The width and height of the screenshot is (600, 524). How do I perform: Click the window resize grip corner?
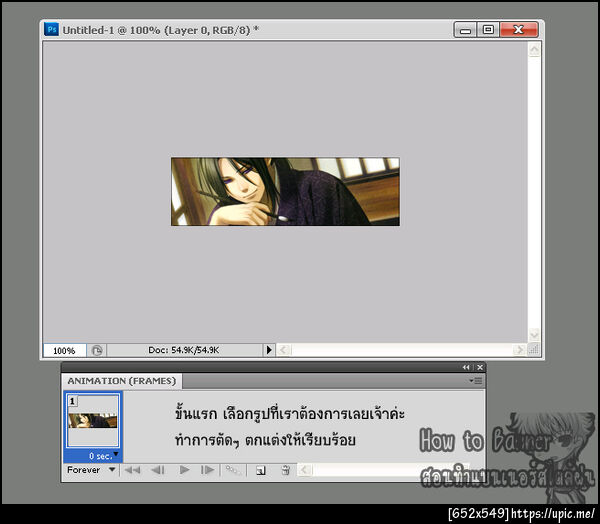(534, 350)
